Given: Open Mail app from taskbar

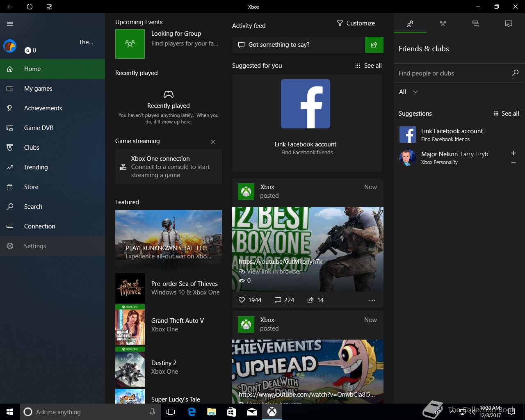Looking at the screenshot, I should (x=252, y=412).
